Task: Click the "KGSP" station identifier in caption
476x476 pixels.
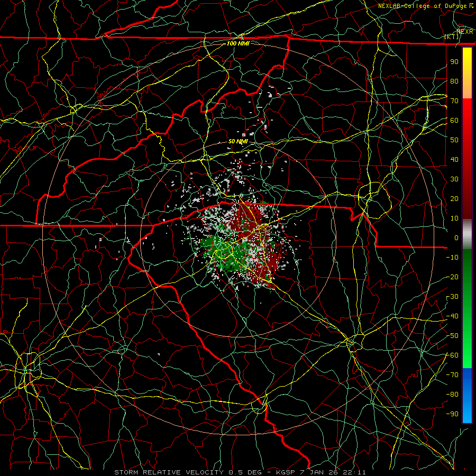Action: point(287,472)
